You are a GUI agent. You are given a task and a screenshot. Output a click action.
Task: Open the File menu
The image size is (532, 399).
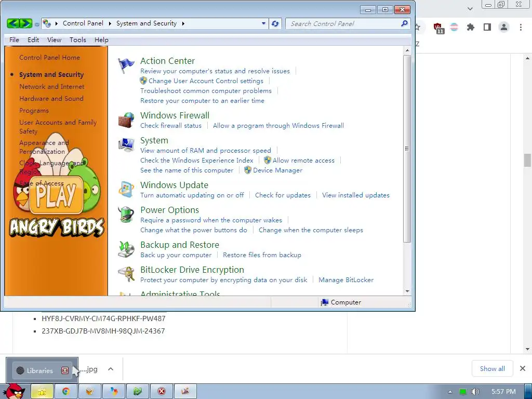coord(14,39)
